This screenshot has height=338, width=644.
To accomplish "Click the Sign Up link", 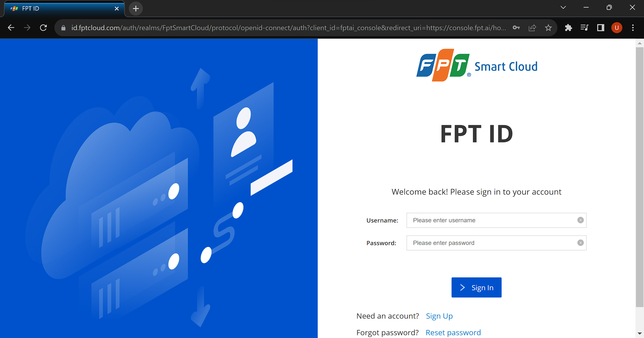I will (x=439, y=315).
